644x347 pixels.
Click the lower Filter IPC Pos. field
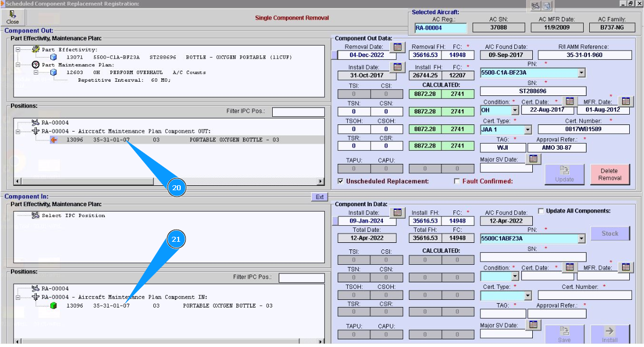301,278
